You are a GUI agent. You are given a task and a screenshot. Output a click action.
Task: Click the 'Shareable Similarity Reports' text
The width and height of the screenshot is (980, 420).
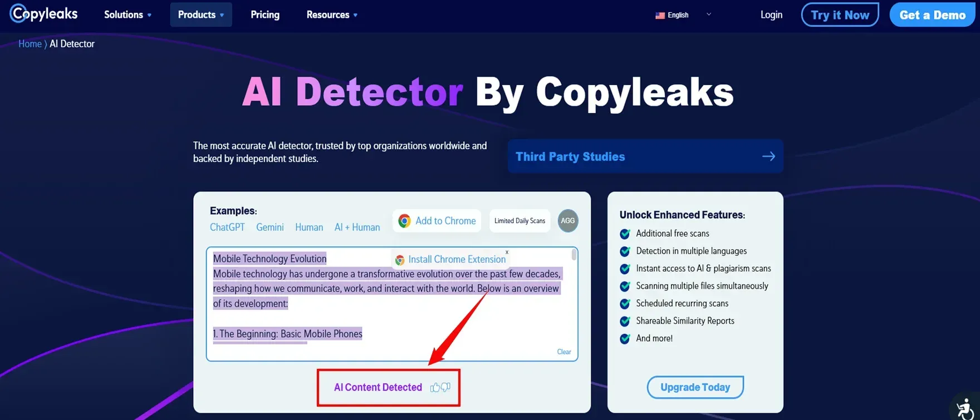click(x=685, y=321)
